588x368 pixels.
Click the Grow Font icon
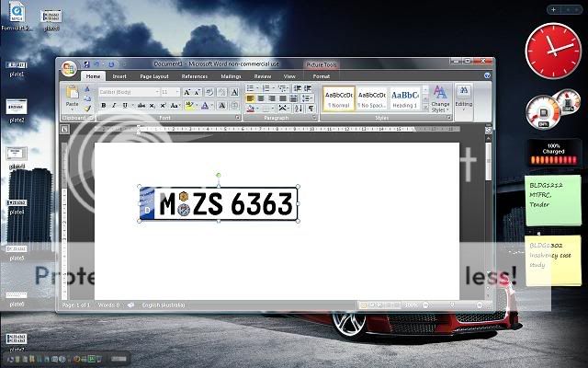tap(187, 92)
